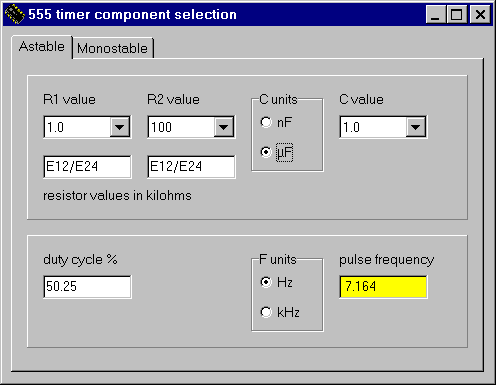Switch to the Monostable tab
The height and width of the screenshot is (385, 496).
point(113,48)
